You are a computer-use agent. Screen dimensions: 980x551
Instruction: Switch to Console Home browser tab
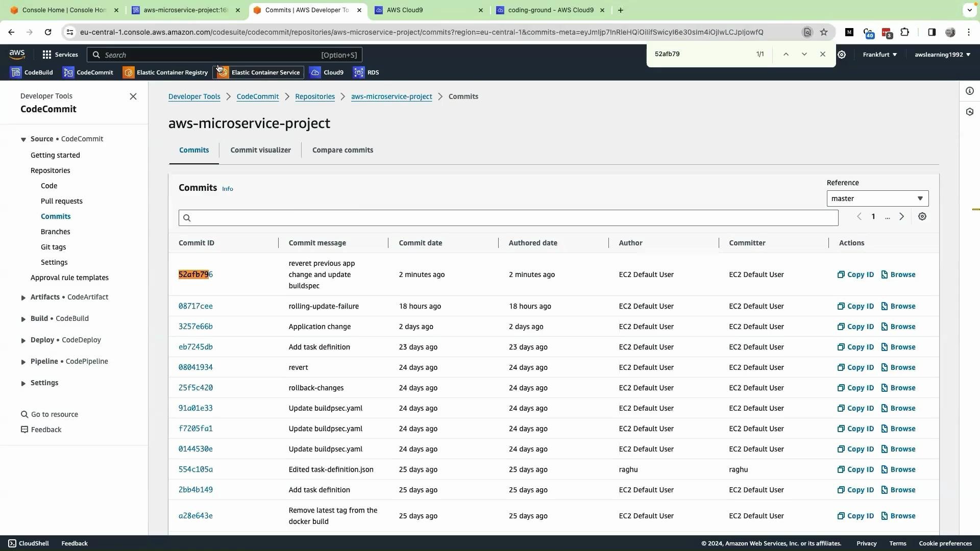(x=64, y=10)
